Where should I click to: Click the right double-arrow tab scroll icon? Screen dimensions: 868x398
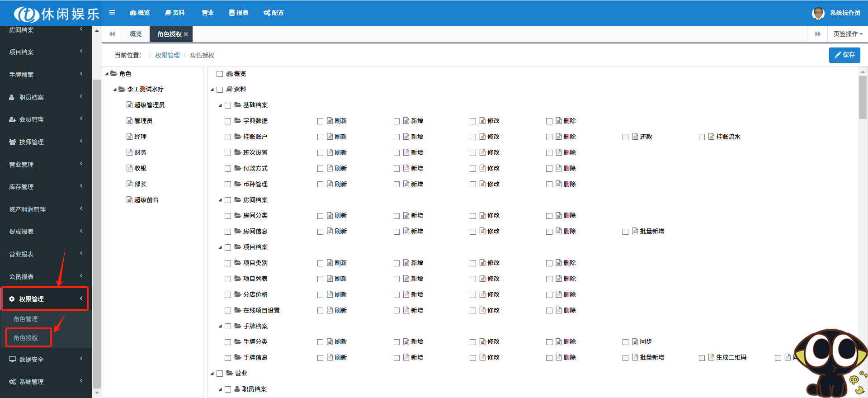click(817, 34)
